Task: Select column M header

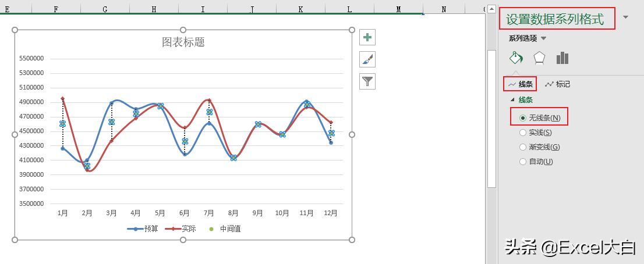Action: tap(398, 9)
